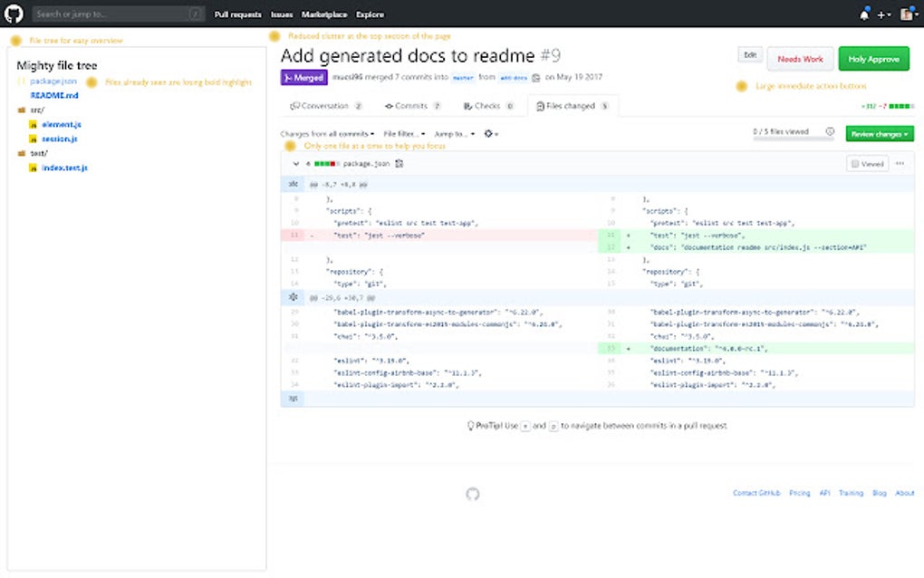
Task: Click the folder icon next to src/
Action: 21,109
